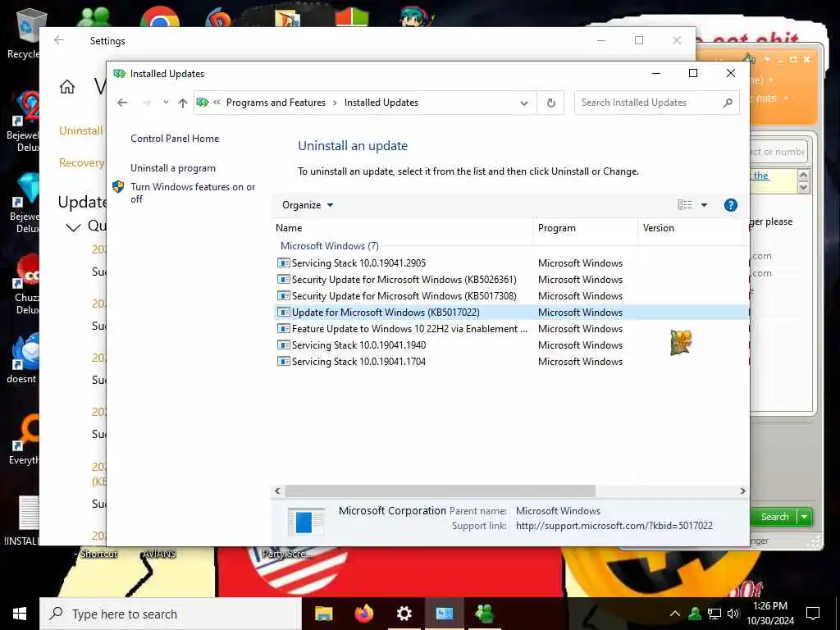Select Security Update KB5026361 row
Viewport: 840px width, 630px height.
click(x=512, y=280)
